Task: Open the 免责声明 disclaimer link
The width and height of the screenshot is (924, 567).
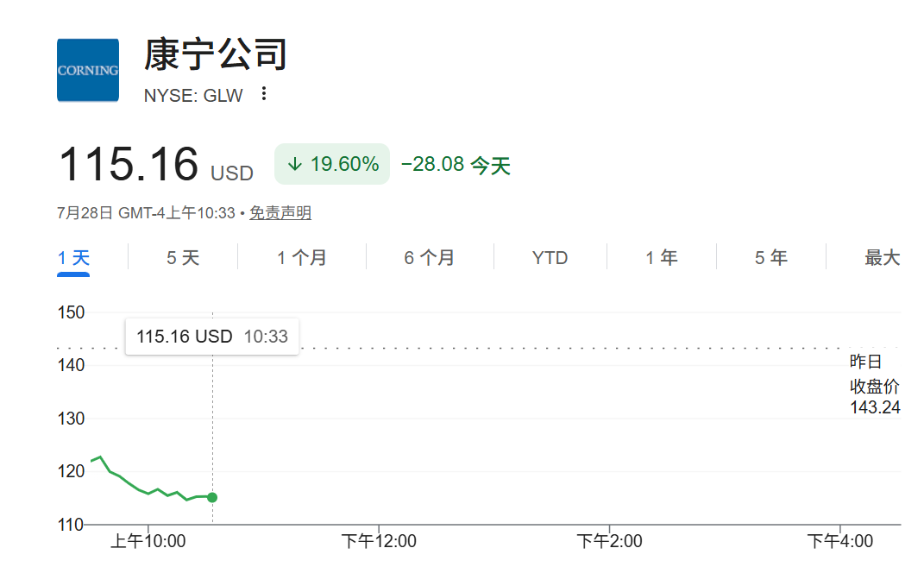Action: pos(280,213)
